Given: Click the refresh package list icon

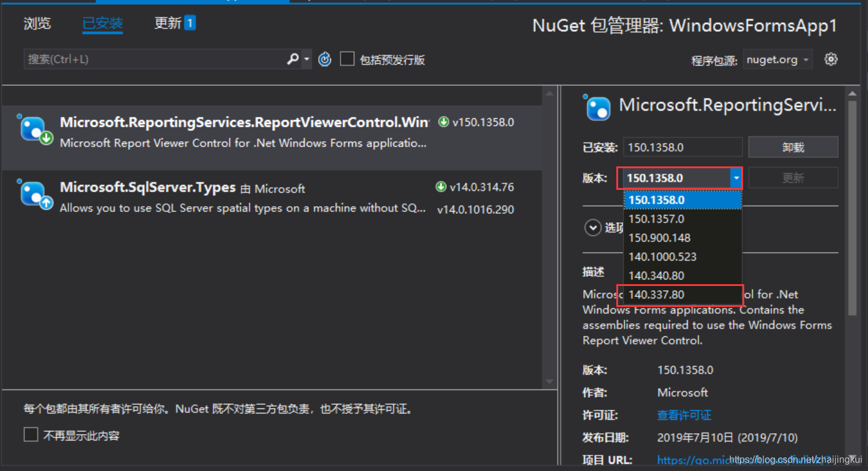Looking at the screenshot, I should pos(324,59).
